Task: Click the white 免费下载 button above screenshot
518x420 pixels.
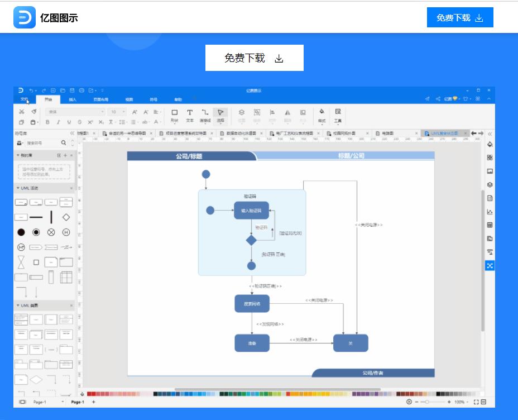Action: tap(254, 58)
